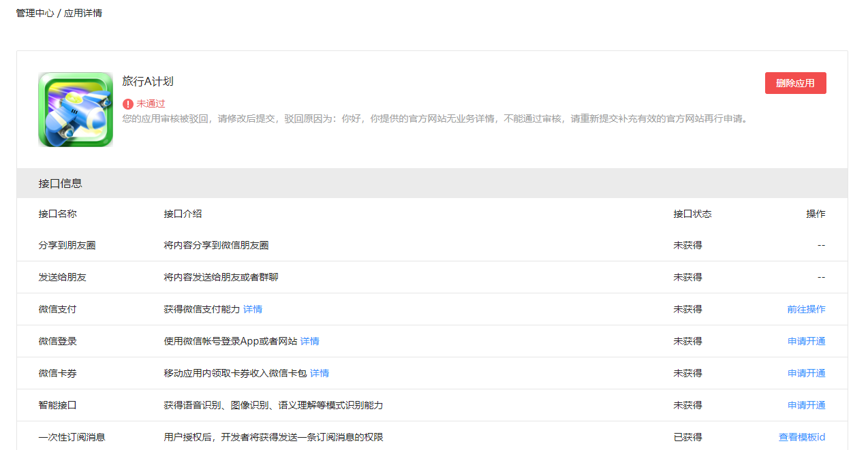Click 未获得 status in 发送给朋友 row
868x450 pixels.
point(687,277)
